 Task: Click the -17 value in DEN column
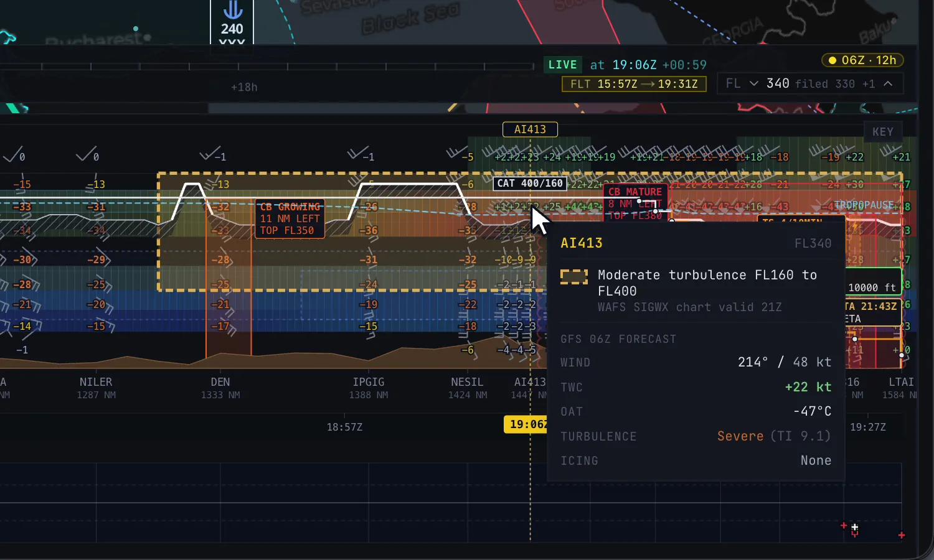[x=220, y=326]
